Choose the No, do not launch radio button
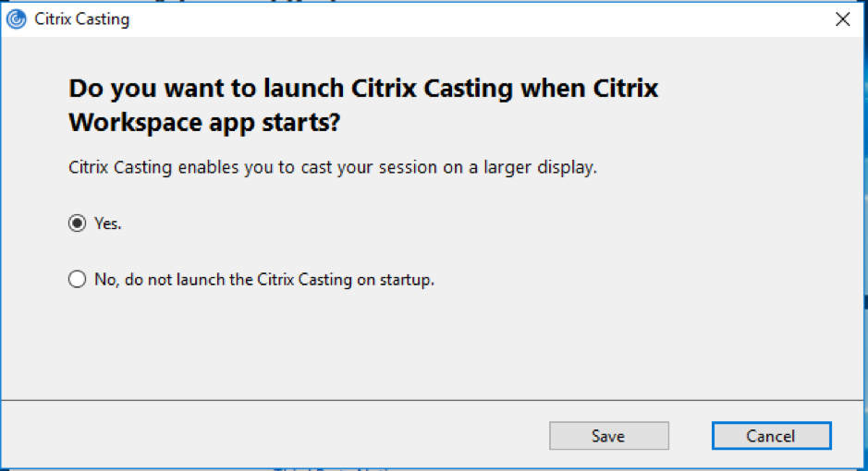This screenshot has height=471, width=868. point(78,279)
